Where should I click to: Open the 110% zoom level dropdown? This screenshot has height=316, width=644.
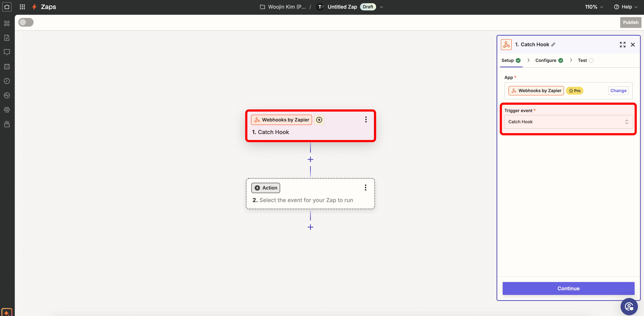point(594,7)
